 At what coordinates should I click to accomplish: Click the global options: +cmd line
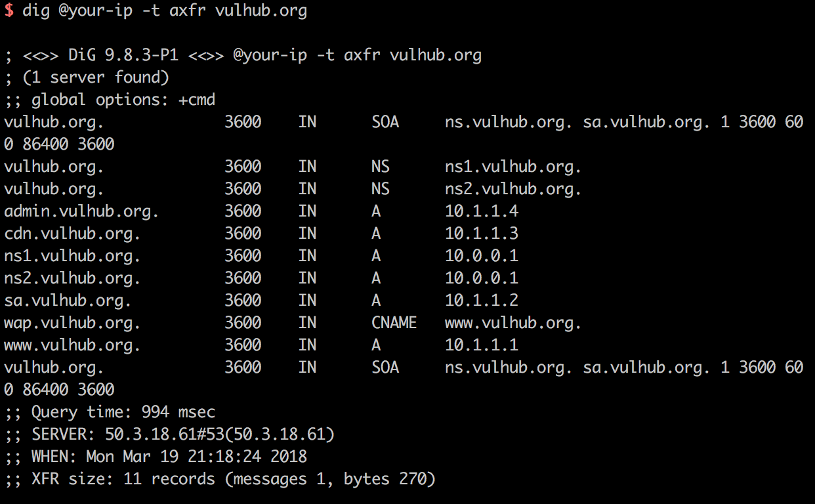click(110, 100)
